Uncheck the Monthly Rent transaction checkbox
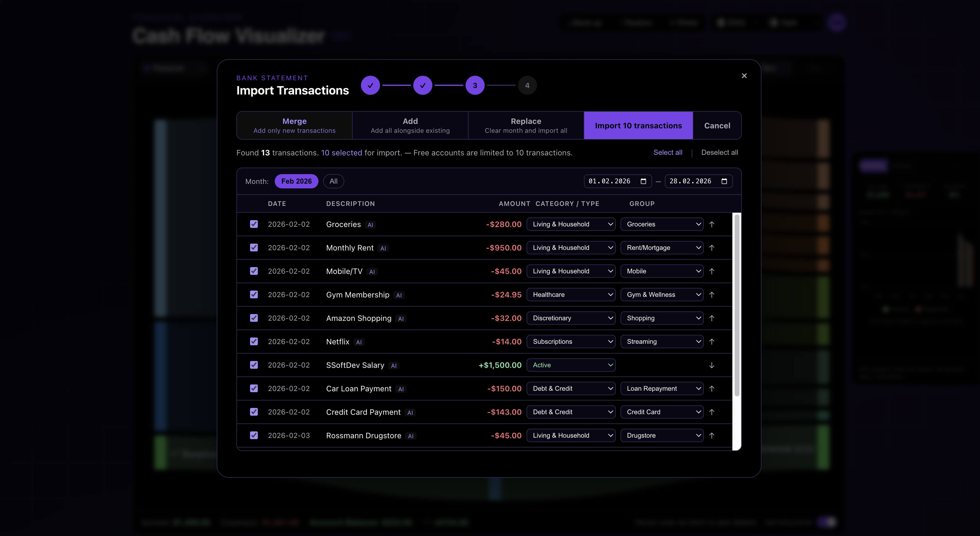Image resolution: width=980 pixels, height=536 pixels. 254,247
